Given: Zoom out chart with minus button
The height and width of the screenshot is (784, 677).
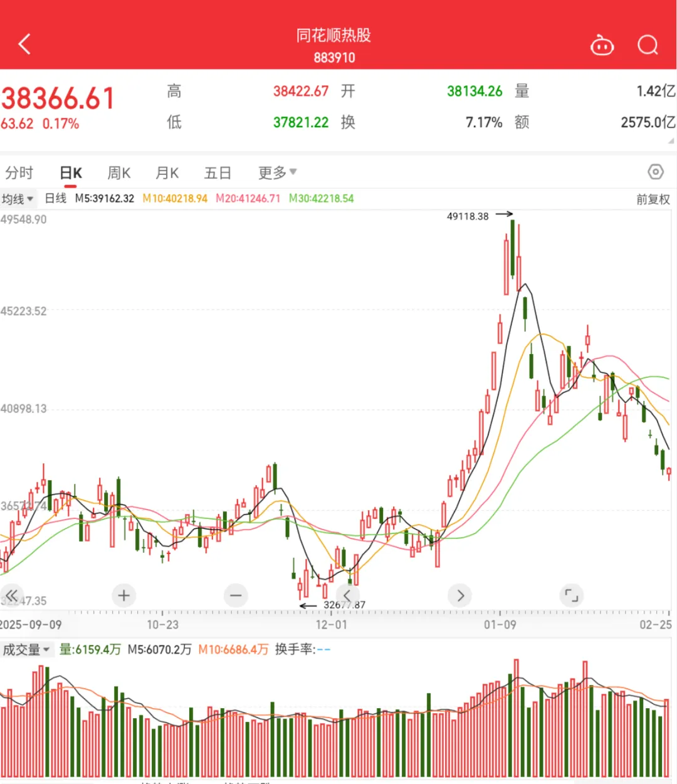Looking at the screenshot, I should pos(236,595).
